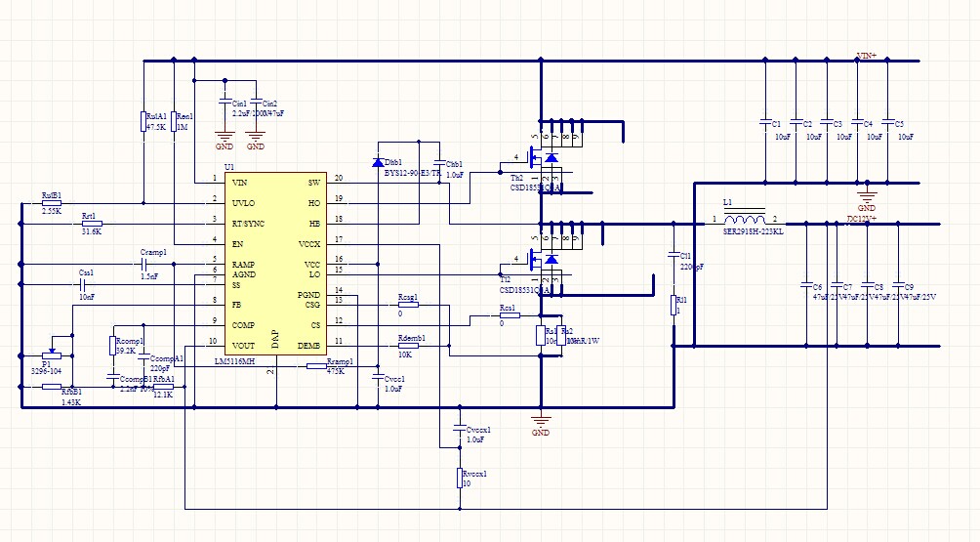
Task: Select capacitor Cvcc1 1.0uF
Action: (x=378, y=378)
